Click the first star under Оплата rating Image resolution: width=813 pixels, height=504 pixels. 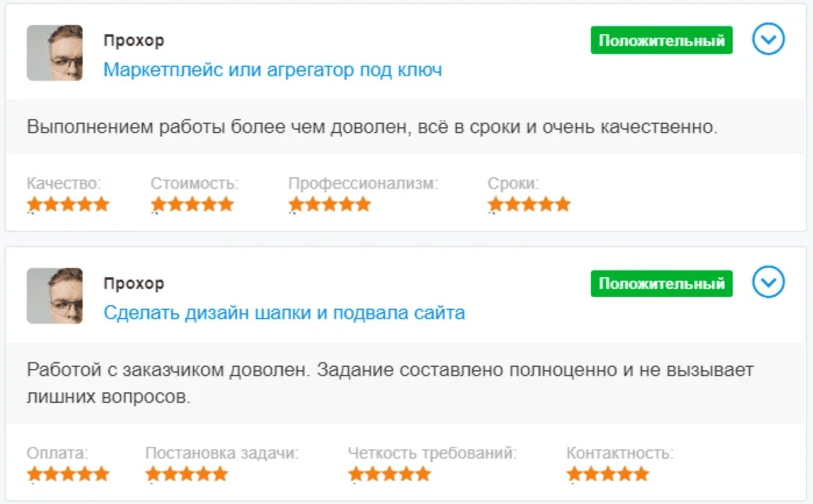click(33, 474)
